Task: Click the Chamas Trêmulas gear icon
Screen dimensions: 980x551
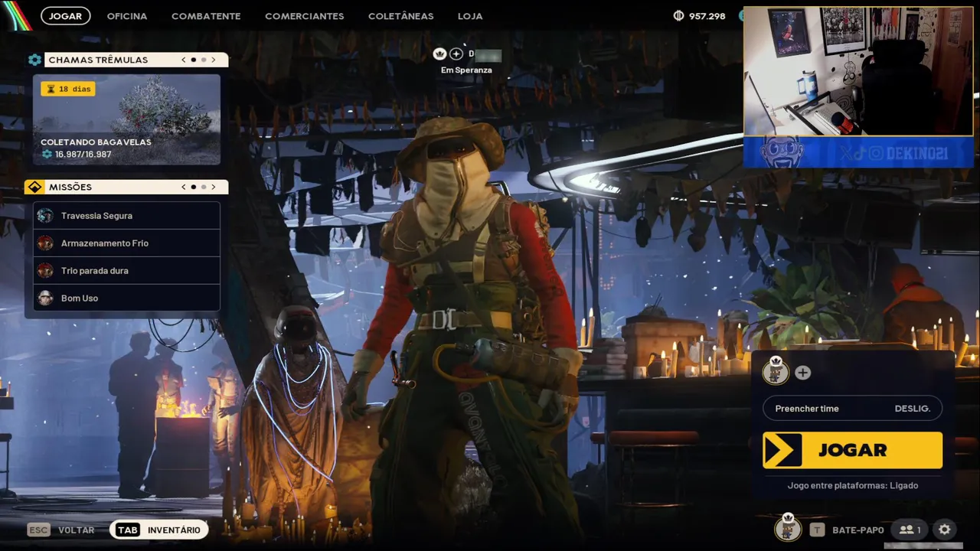Action: click(x=34, y=60)
